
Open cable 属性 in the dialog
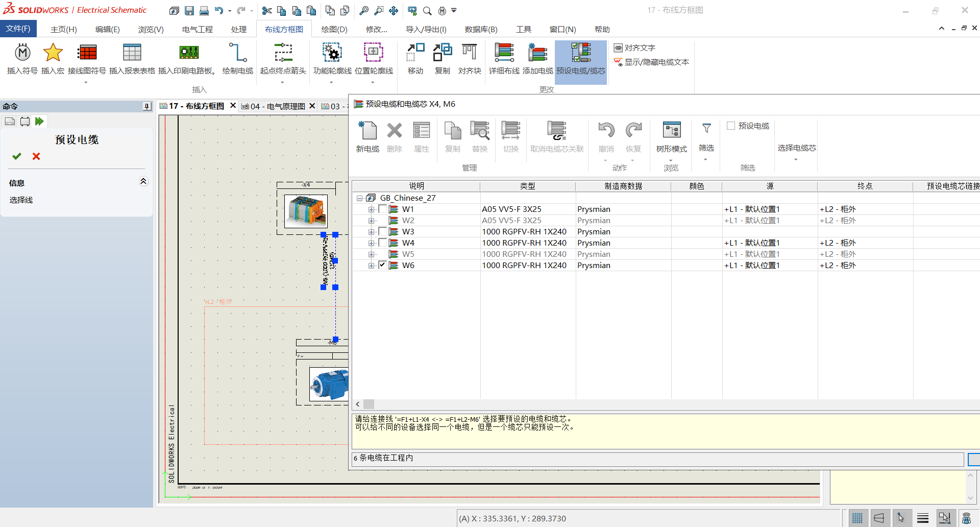click(x=422, y=137)
